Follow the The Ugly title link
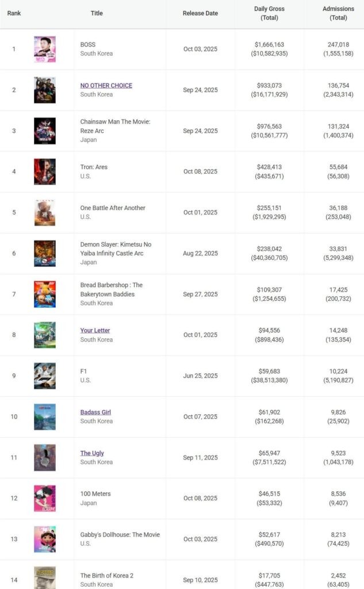Viewport: 364px width, 589px height. (92, 453)
